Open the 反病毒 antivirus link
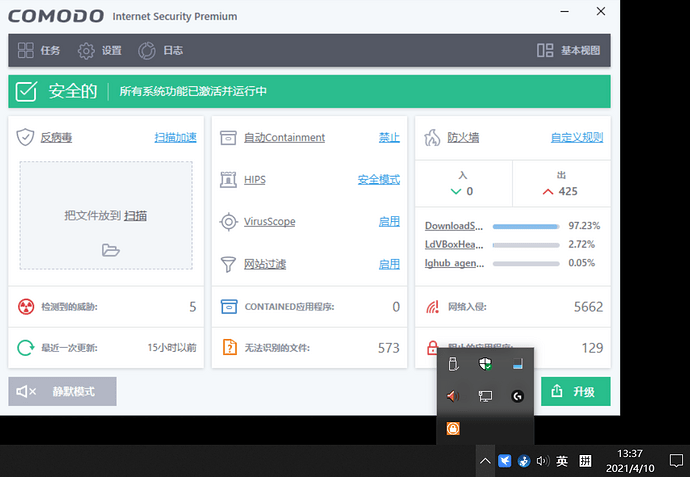Screen dimensions: 690x477 pos(56,138)
